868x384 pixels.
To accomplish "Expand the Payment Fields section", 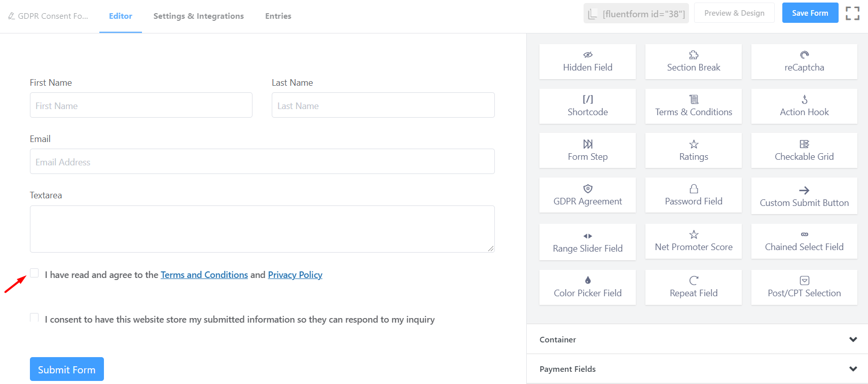I will (x=851, y=369).
